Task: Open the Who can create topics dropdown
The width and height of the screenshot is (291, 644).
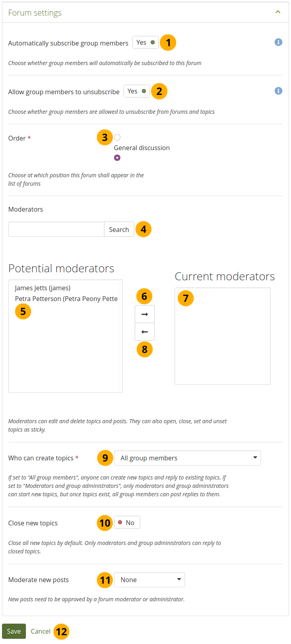Action: pos(187,458)
